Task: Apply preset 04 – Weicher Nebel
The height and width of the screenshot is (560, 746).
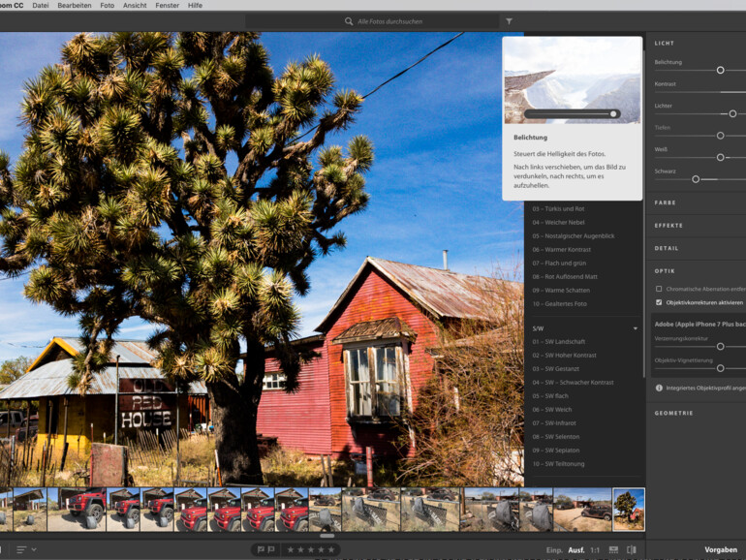Action: point(559,222)
